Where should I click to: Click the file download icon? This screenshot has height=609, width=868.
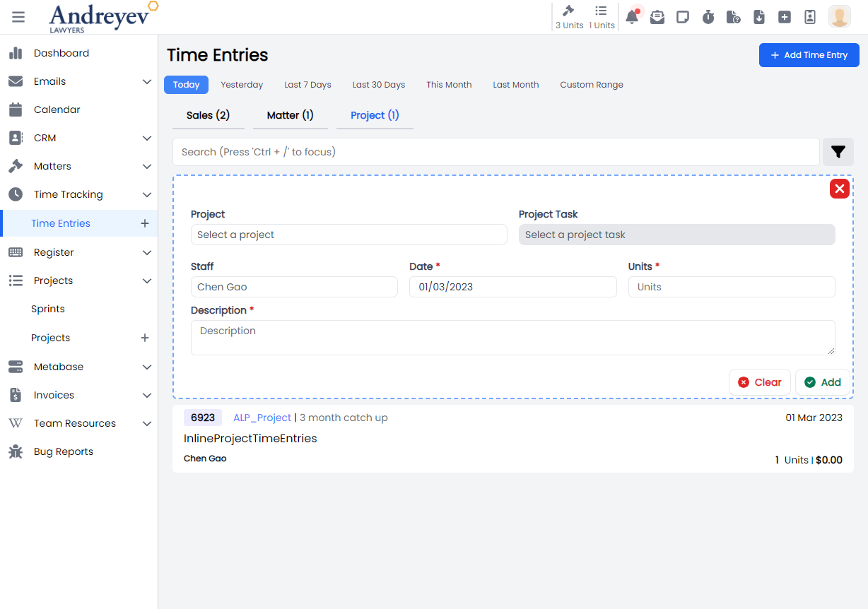tap(759, 17)
